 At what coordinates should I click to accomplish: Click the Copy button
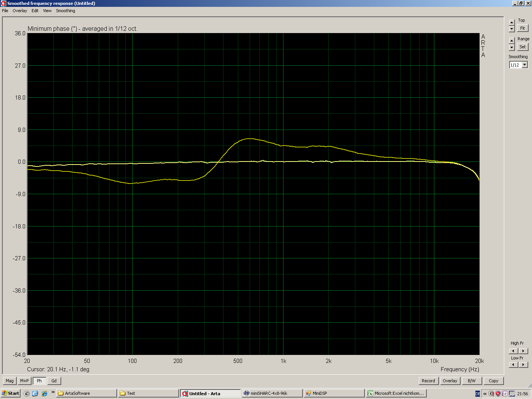click(x=493, y=381)
